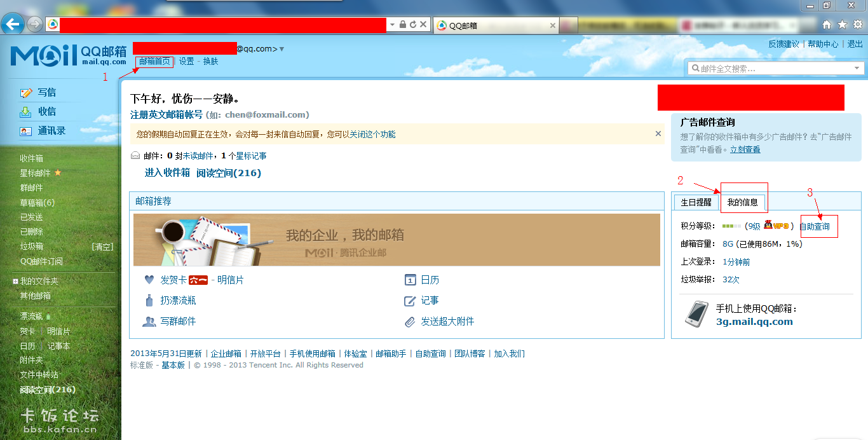Switch to the 我的信息 tab
Viewport: 868px width, 440px height.
pos(742,201)
